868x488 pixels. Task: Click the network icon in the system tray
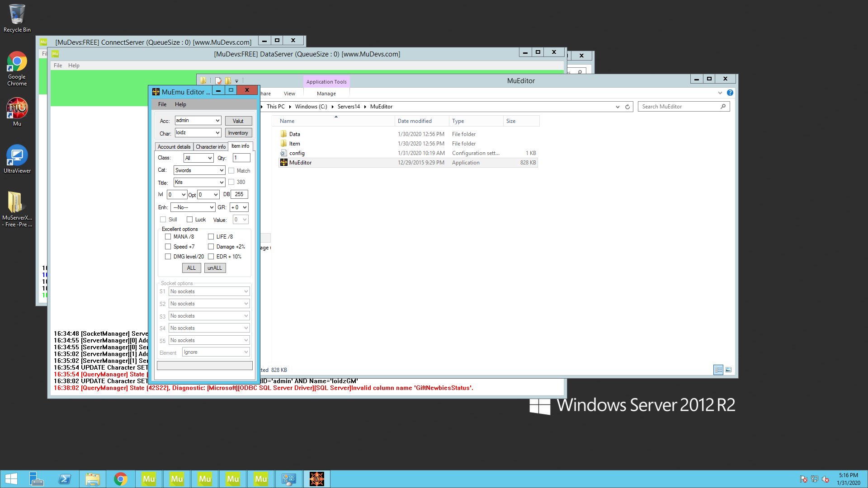(x=815, y=479)
